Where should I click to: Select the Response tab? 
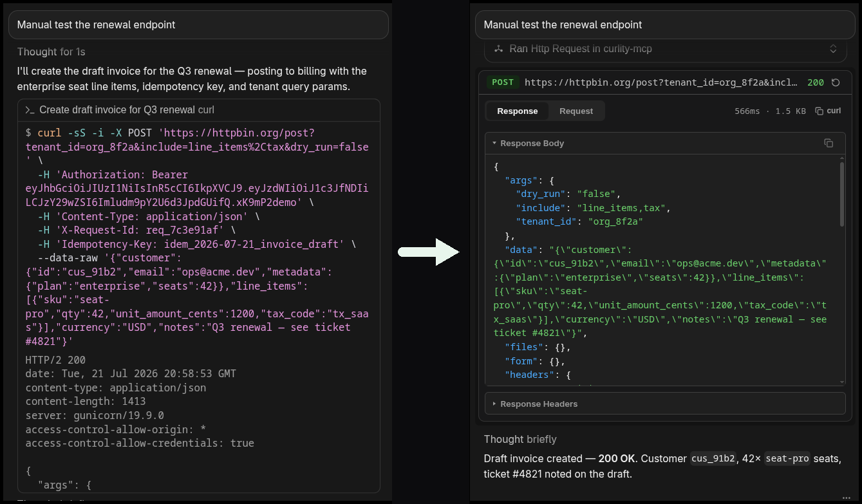(x=518, y=111)
